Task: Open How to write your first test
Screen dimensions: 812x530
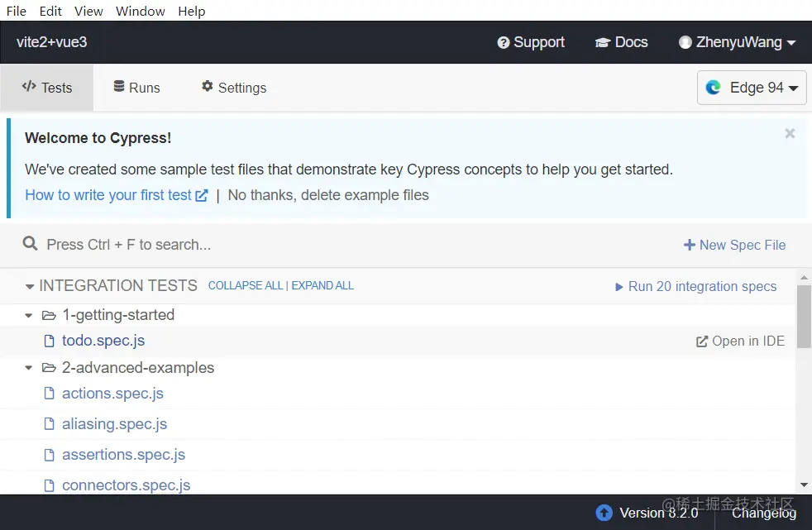Action: click(x=117, y=195)
